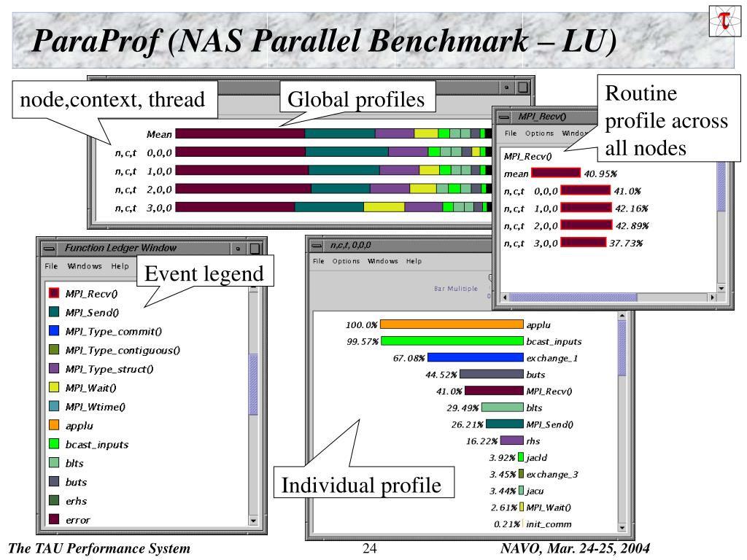Open File menu in MPI_Recv() window
This screenshot has width=747, height=560.
pyautogui.click(x=511, y=133)
